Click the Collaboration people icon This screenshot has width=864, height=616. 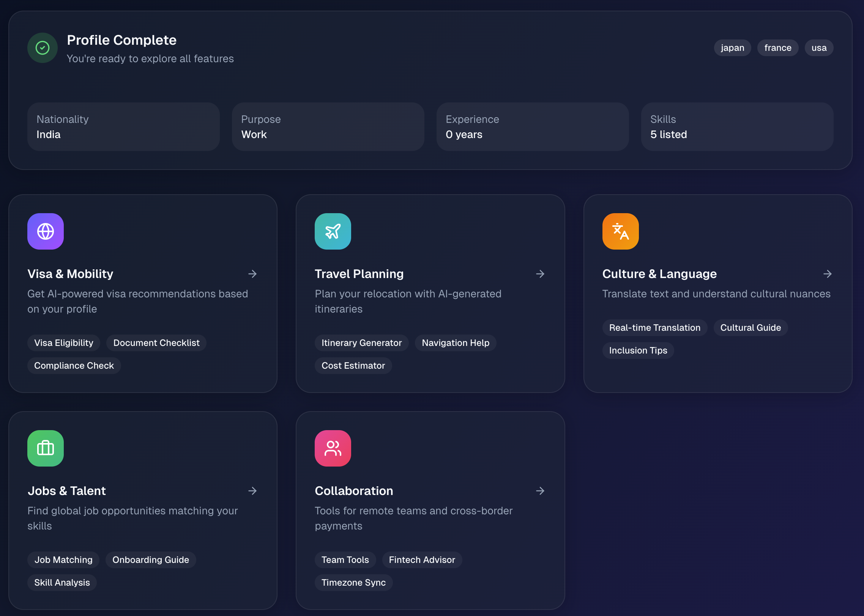(333, 448)
